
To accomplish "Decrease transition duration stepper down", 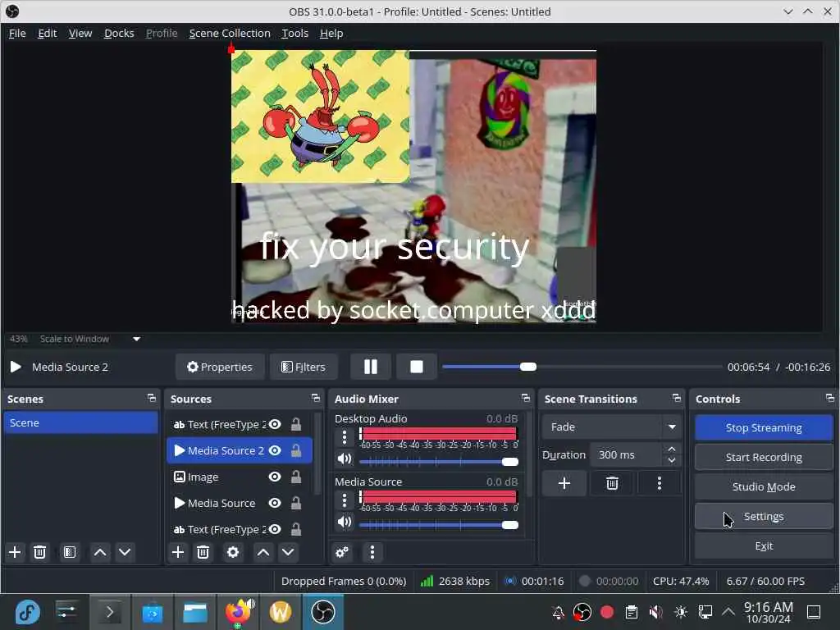I will (672, 461).
